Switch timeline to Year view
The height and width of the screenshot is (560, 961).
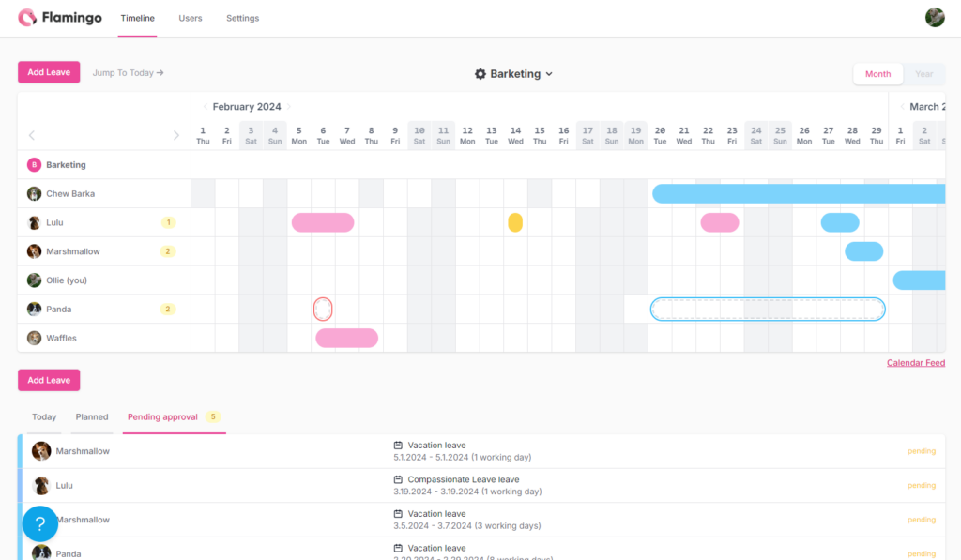click(x=923, y=74)
